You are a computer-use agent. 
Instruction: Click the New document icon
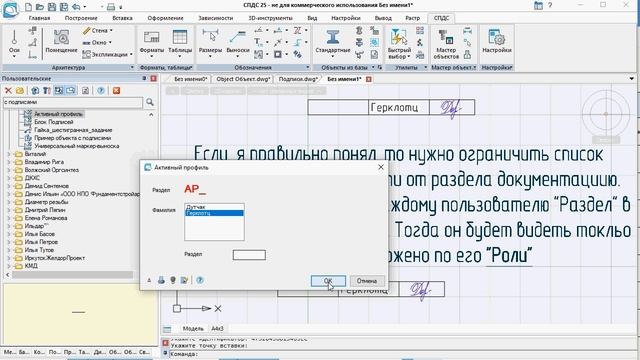[x=28, y=7]
